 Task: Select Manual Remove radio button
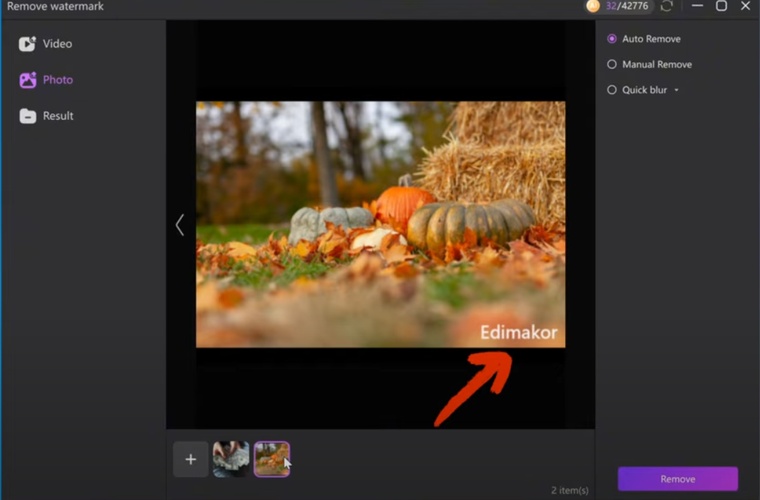612,64
